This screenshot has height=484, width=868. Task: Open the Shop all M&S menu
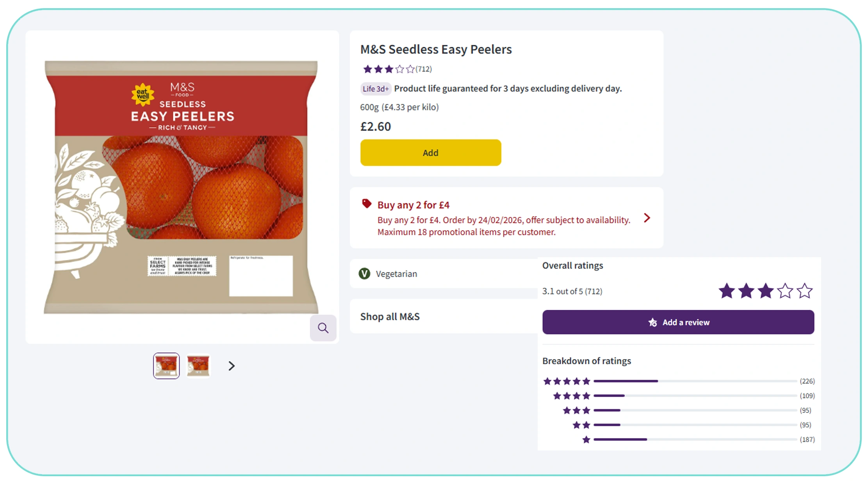390,316
